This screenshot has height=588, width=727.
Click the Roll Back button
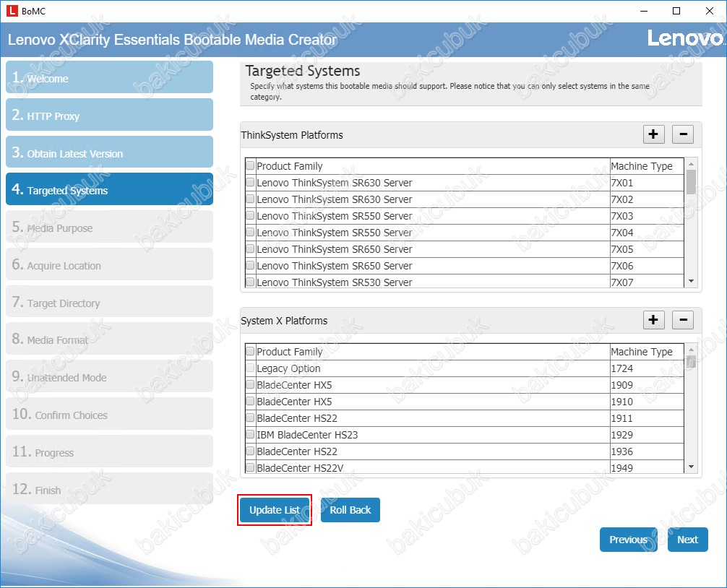pyautogui.click(x=350, y=510)
